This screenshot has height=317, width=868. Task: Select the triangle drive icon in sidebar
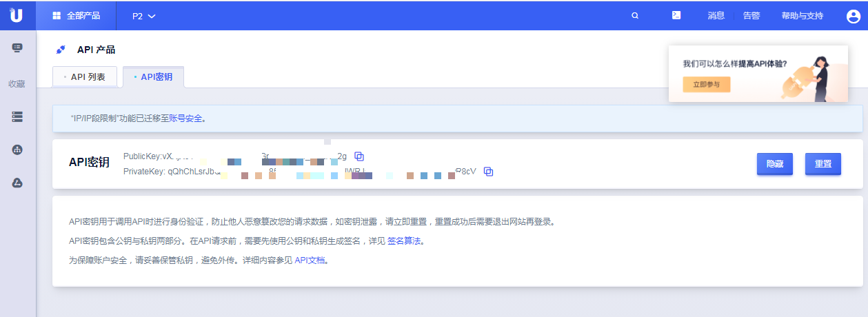pyautogui.click(x=17, y=183)
